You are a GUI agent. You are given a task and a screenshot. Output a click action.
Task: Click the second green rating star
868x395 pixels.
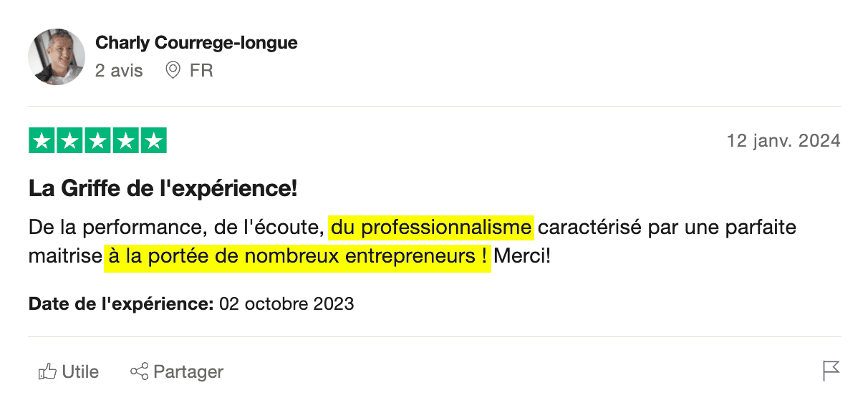point(70,141)
